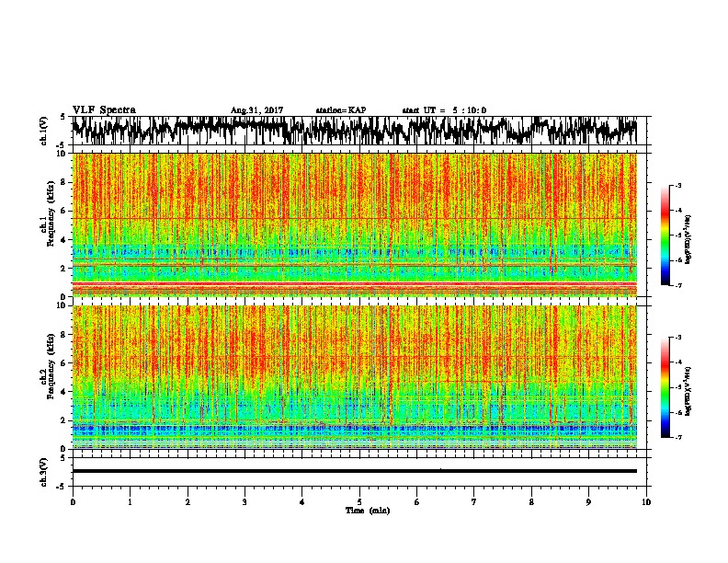728x563 pixels.
Task: Click the "Time (min)" axis label
Action: [x=368, y=511]
